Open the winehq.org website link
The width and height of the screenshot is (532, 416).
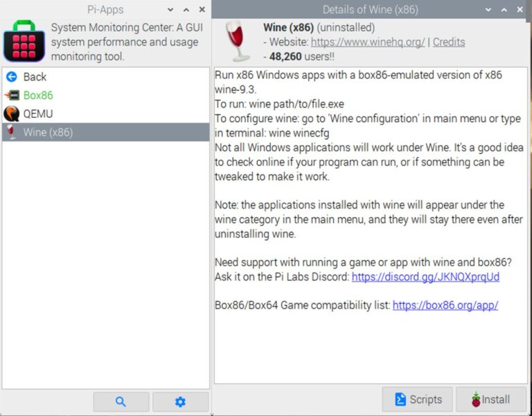pyautogui.click(x=368, y=42)
